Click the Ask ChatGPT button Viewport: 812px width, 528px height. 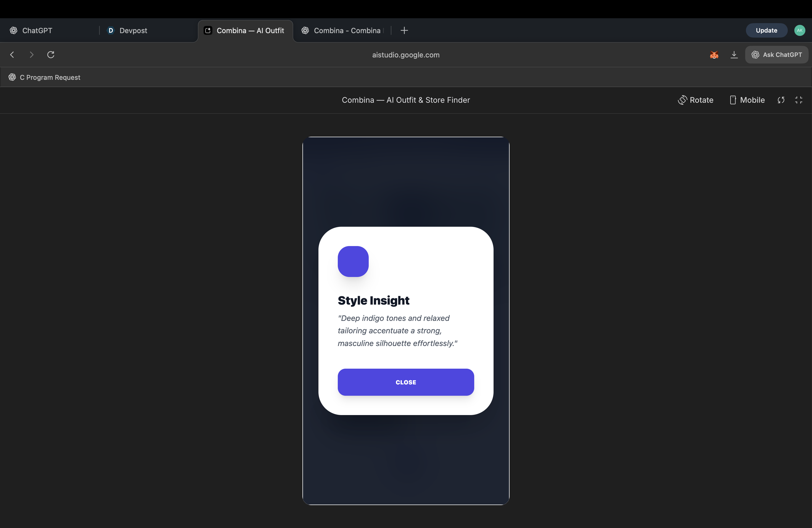tap(777, 55)
